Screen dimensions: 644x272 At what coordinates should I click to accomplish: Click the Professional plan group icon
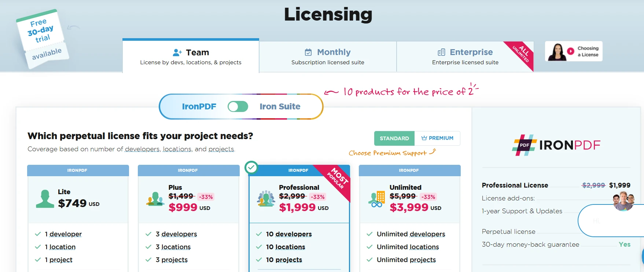pyautogui.click(x=266, y=199)
